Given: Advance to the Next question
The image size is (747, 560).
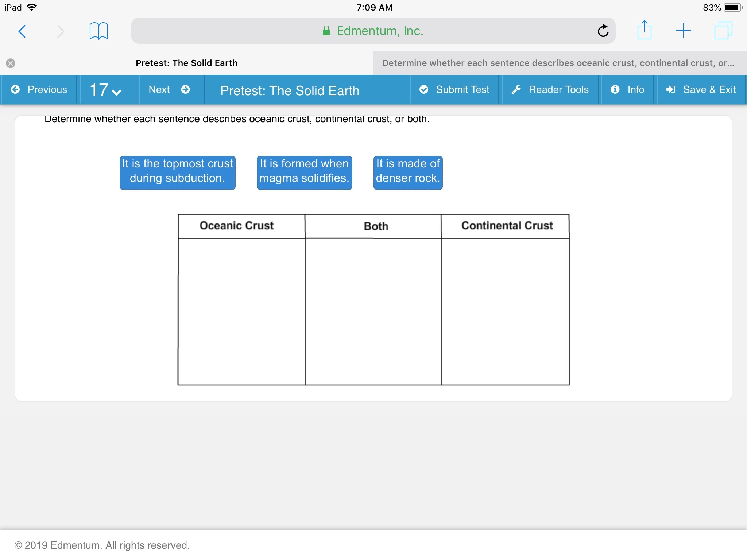Looking at the screenshot, I should (x=169, y=90).
